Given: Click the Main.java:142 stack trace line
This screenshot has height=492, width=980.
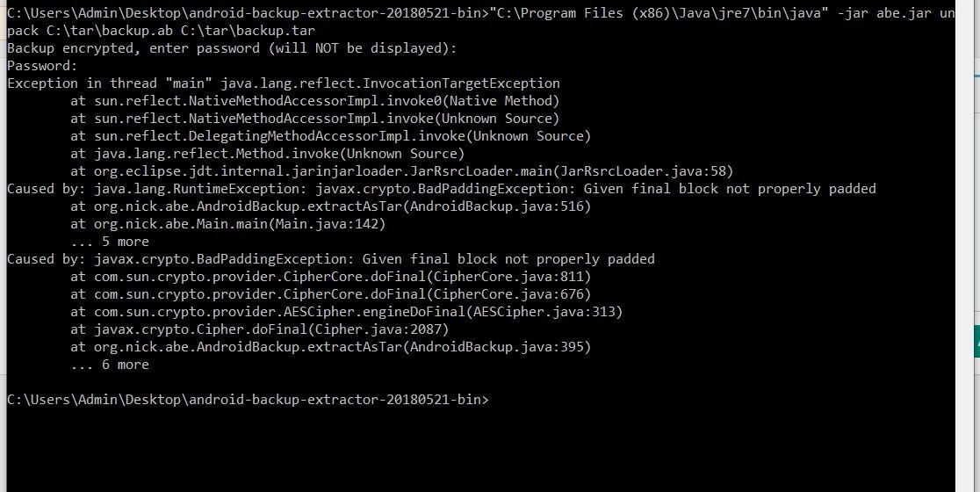Looking at the screenshot, I should point(227,224).
